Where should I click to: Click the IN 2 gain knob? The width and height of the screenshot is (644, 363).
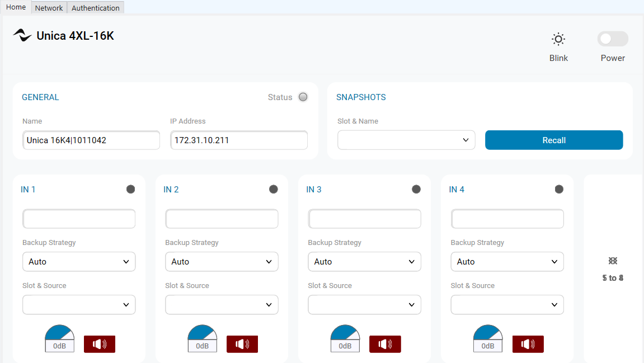click(x=202, y=332)
